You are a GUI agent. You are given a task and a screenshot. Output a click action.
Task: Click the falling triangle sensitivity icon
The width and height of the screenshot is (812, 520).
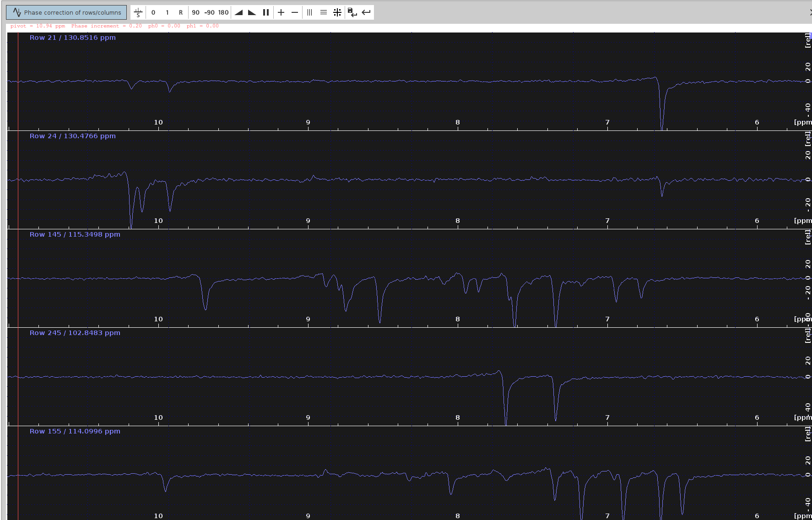click(x=252, y=12)
